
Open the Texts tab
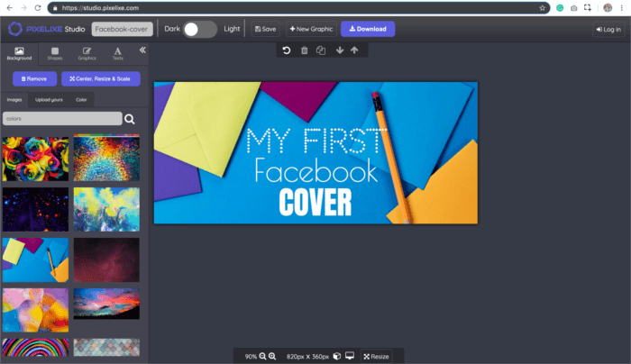coord(118,53)
